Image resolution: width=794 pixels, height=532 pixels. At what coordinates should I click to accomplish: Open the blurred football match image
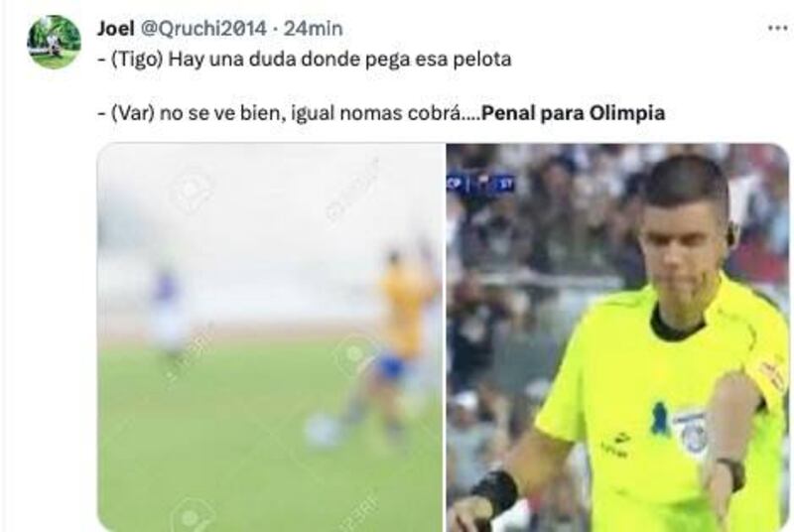pyautogui.click(x=270, y=337)
